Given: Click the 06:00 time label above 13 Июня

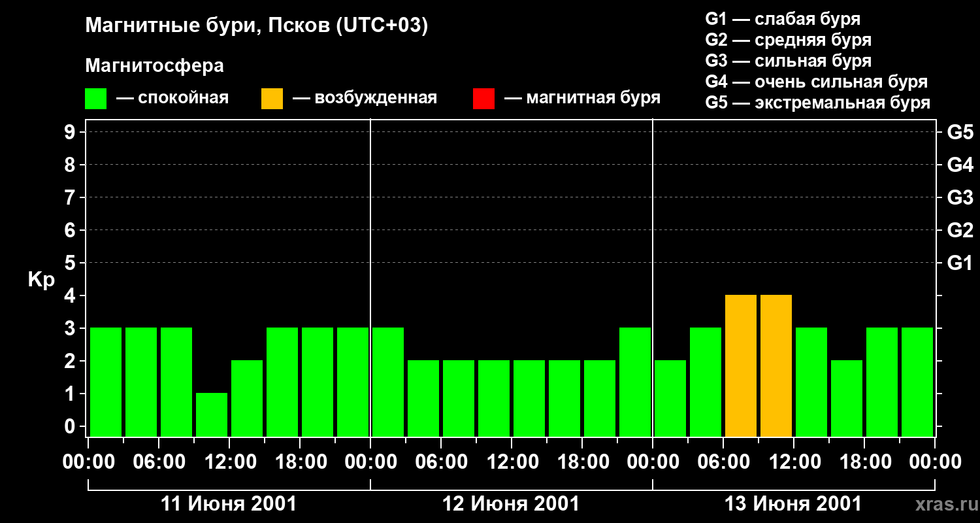Looking at the screenshot, I should (x=723, y=462).
